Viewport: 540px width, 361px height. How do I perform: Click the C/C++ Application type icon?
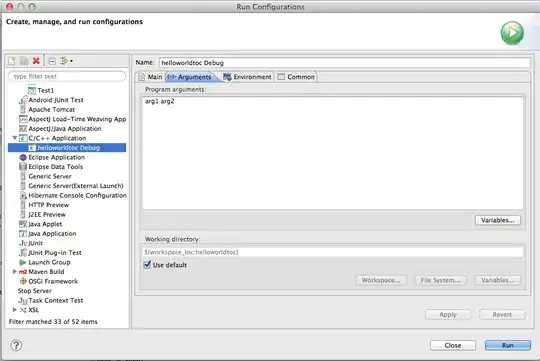23,138
